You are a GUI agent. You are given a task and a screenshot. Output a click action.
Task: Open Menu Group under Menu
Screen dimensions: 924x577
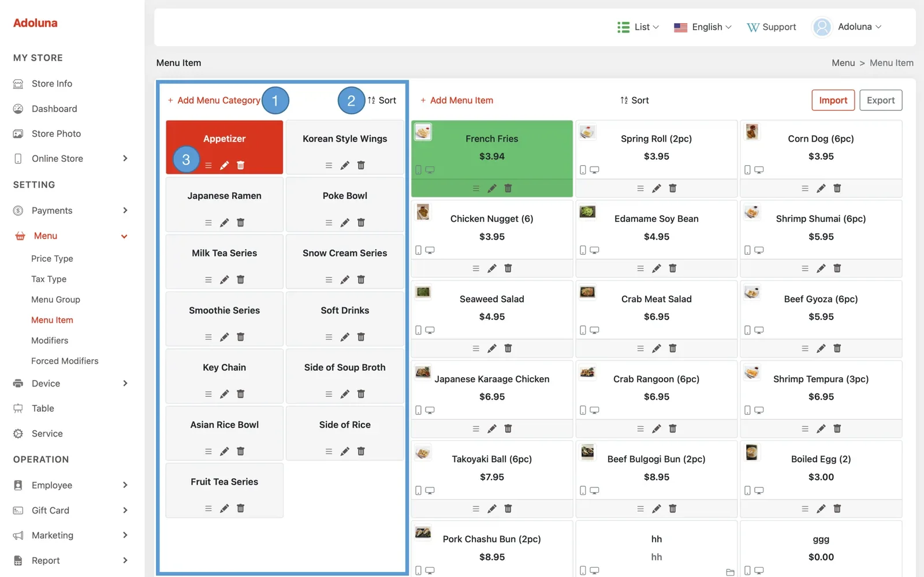pos(55,300)
